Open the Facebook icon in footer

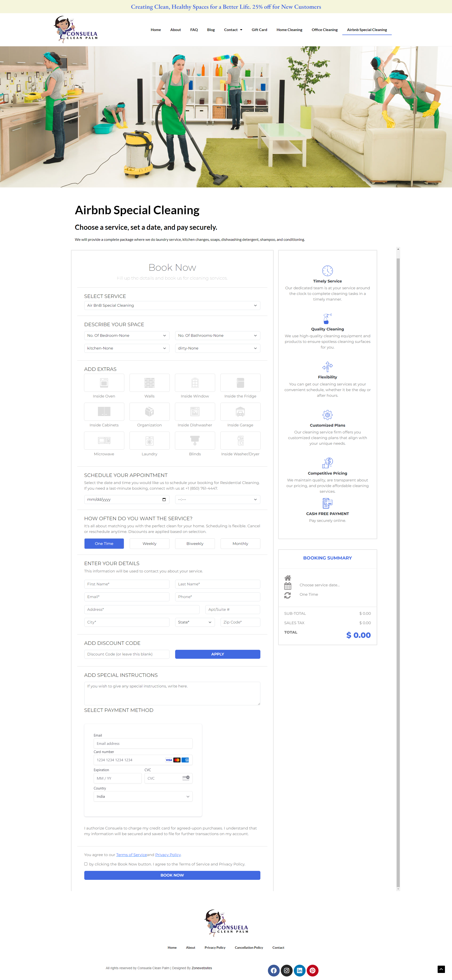(274, 970)
